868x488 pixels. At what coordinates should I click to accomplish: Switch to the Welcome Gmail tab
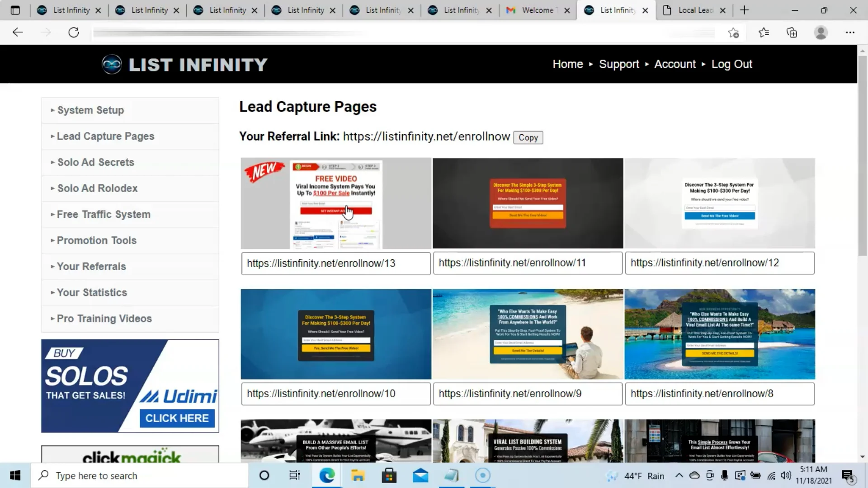click(538, 10)
